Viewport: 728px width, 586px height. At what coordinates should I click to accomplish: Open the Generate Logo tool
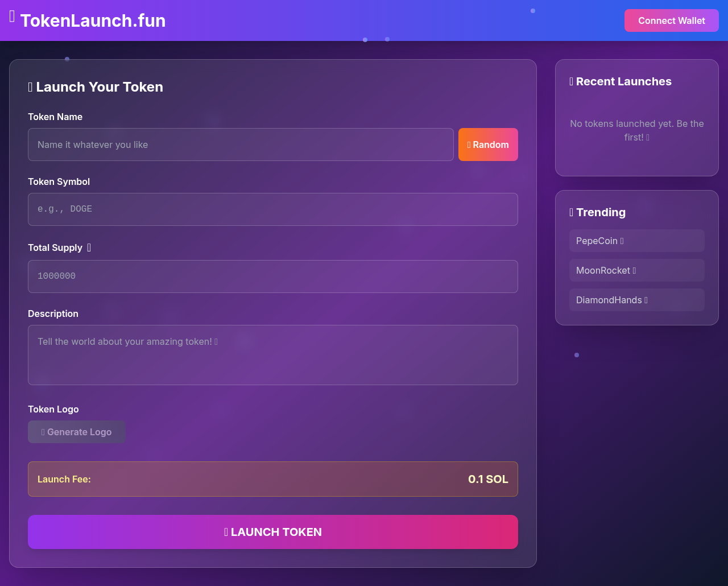click(76, 432)
